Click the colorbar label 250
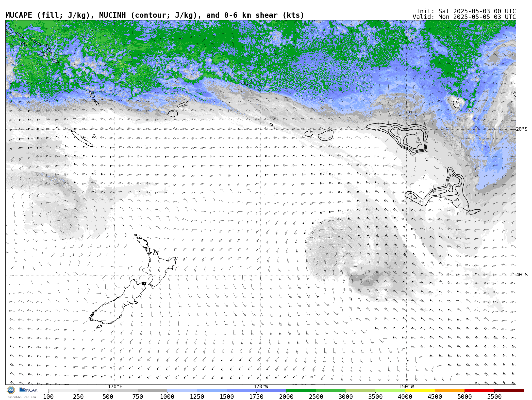 [78, 397]
